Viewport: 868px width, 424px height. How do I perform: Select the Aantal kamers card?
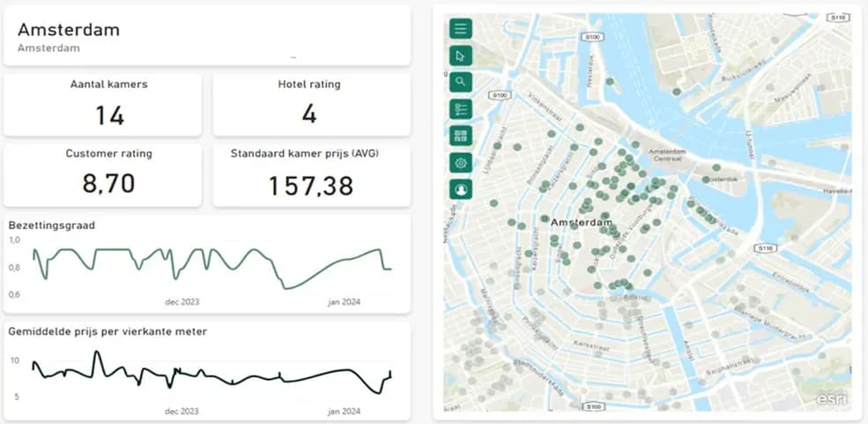coord(102,105)
